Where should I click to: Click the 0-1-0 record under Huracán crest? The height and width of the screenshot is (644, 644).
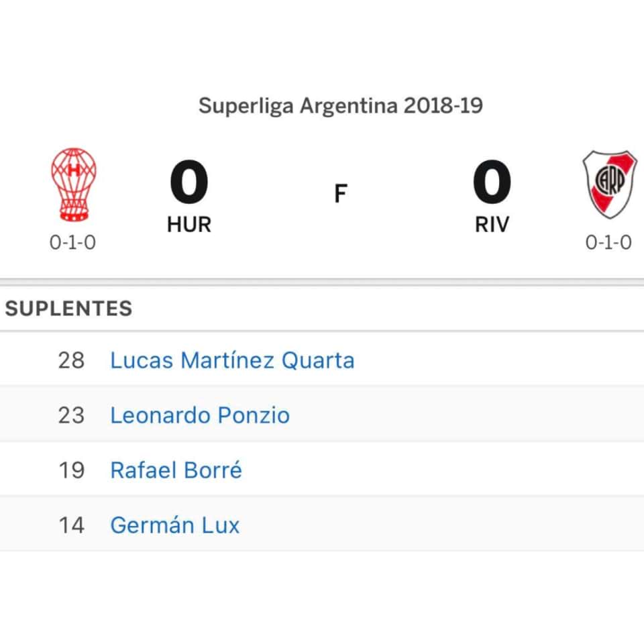pyautogui.click(x=72, y=242)
